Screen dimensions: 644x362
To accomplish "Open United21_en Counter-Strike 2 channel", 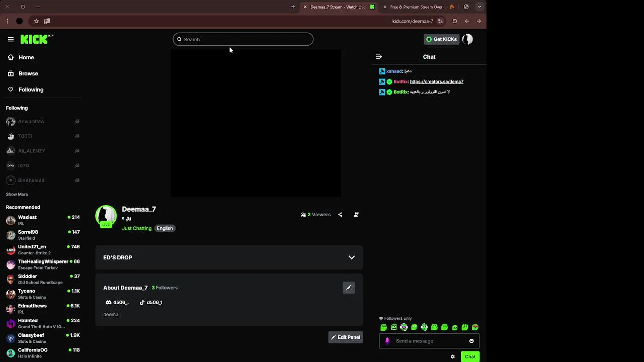I will click(x=42, y=250).
